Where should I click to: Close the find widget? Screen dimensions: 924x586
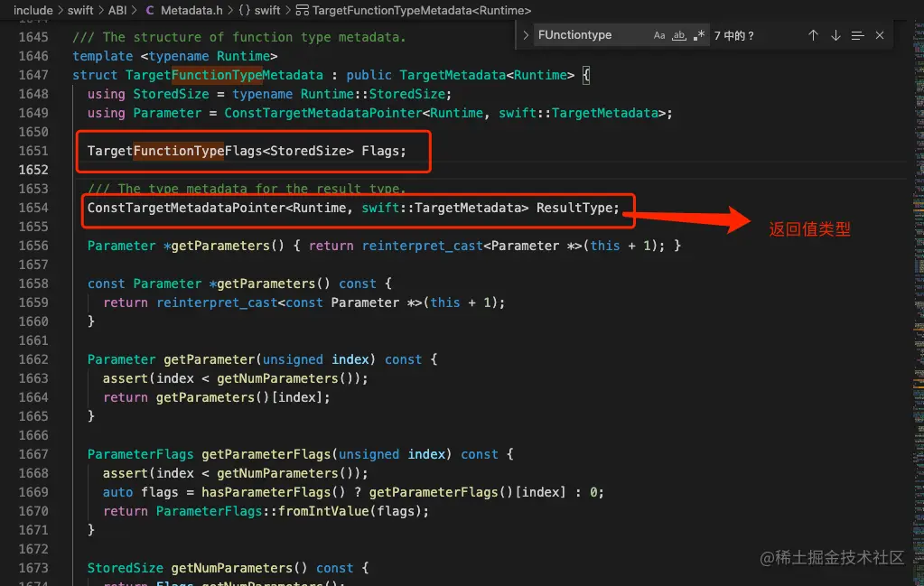880,35
